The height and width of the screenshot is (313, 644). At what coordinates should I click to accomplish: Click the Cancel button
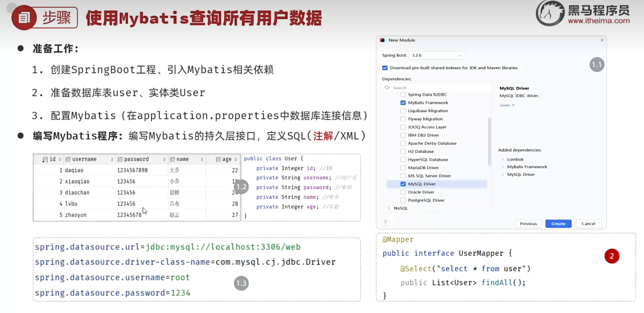point(588,224)
